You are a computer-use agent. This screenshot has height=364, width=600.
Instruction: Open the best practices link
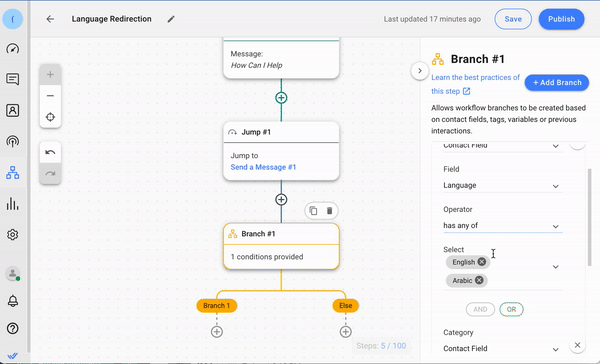[x=475, y=84]
